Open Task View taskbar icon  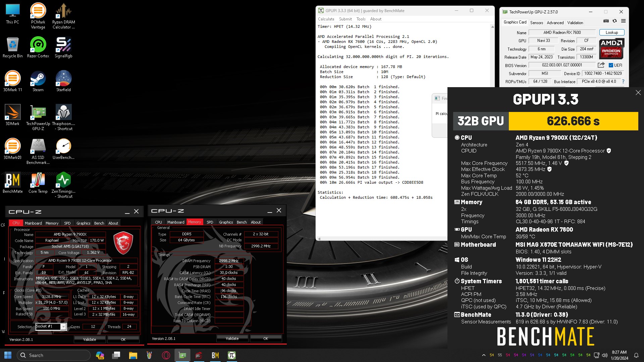coord(116,355)
